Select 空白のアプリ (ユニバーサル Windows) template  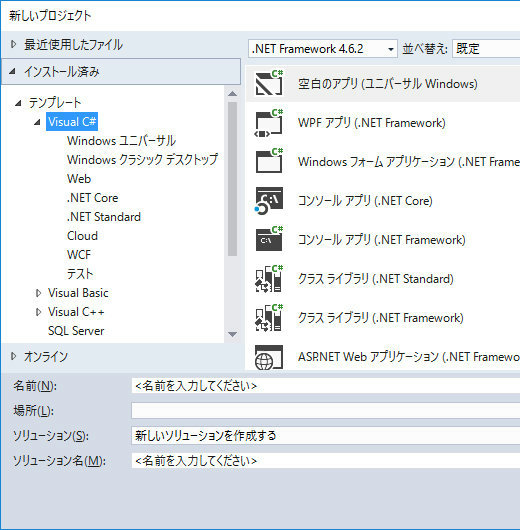383,83
